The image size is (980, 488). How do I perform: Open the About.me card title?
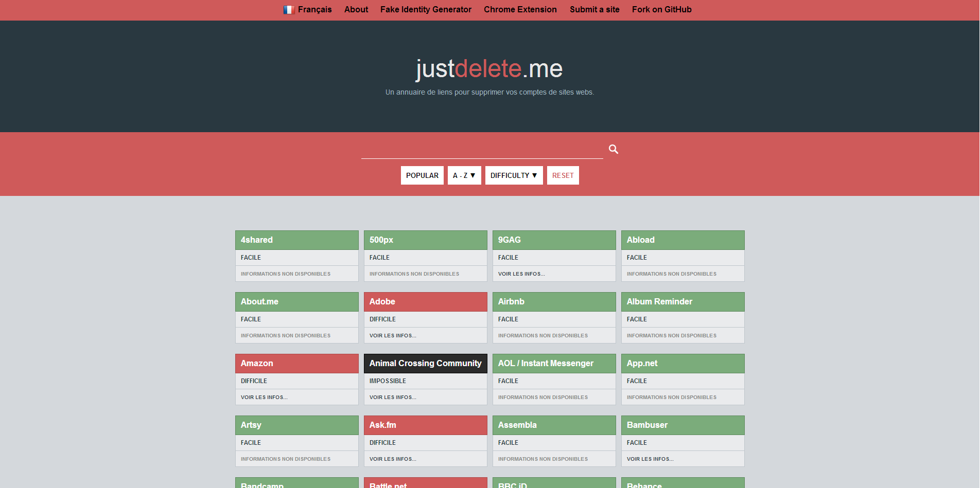pos(297,302)
